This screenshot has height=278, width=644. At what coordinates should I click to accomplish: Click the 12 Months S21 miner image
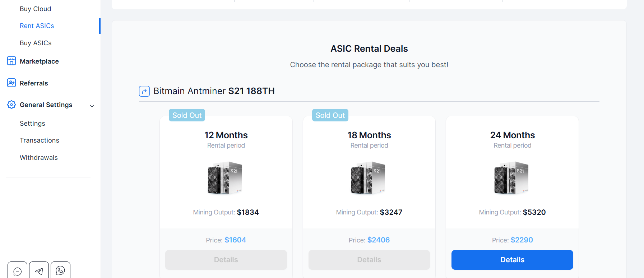pos(225,178)
